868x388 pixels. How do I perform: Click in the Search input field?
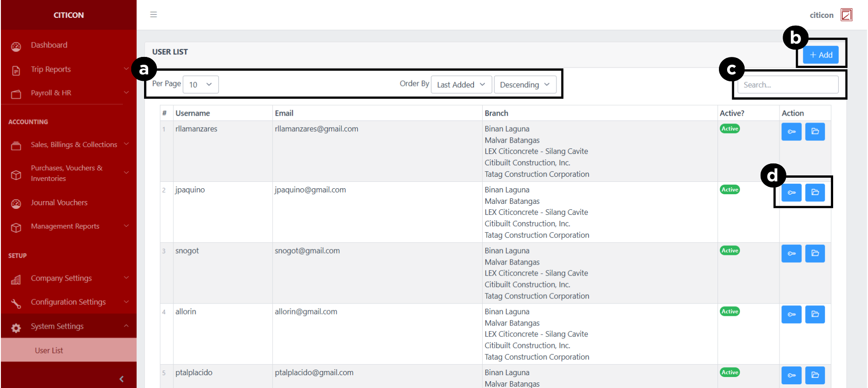coord(788,84)
